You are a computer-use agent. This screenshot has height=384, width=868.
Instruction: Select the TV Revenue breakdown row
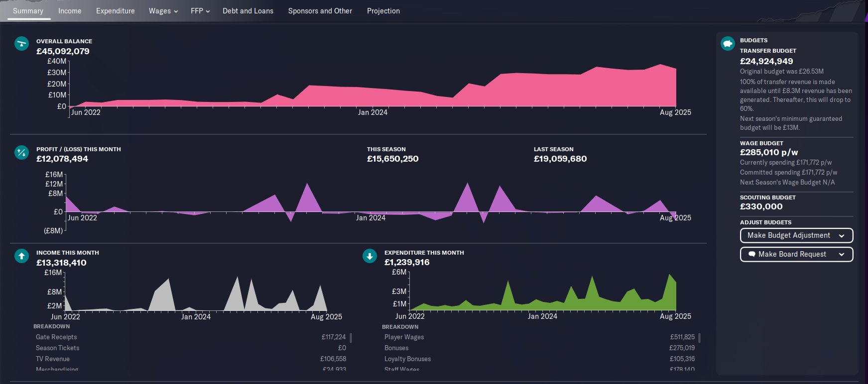[191, 359]
